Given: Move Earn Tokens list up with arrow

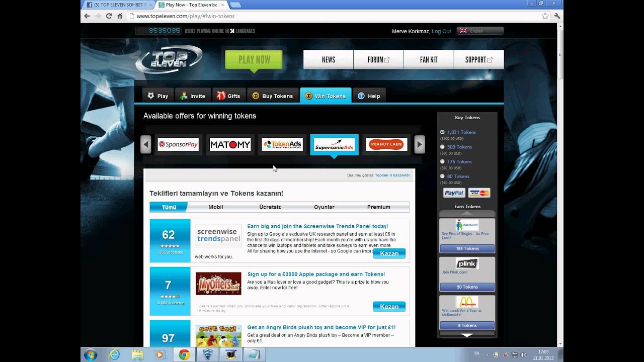Looking at the screenshot, I should (467, 213).
